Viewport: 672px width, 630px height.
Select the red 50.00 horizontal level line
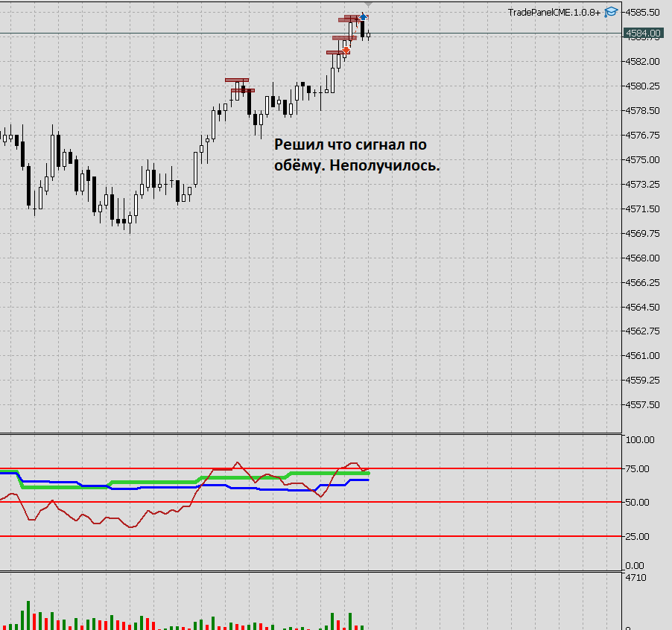[311, 502]
